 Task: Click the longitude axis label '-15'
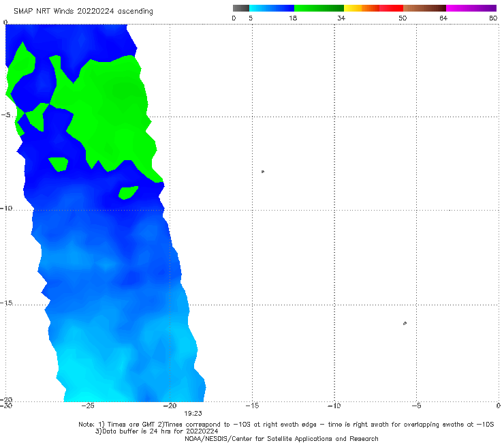click(252, 406)
